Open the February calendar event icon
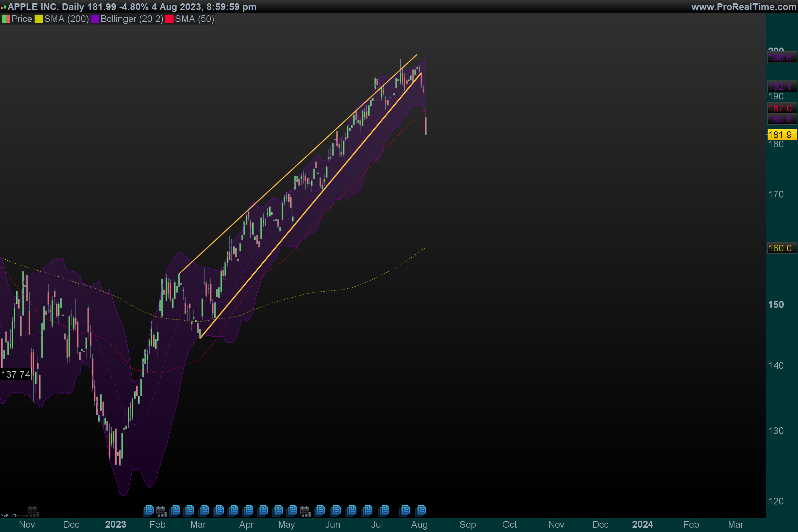Viewport: 798px width, 532px height. pos(161,511)
